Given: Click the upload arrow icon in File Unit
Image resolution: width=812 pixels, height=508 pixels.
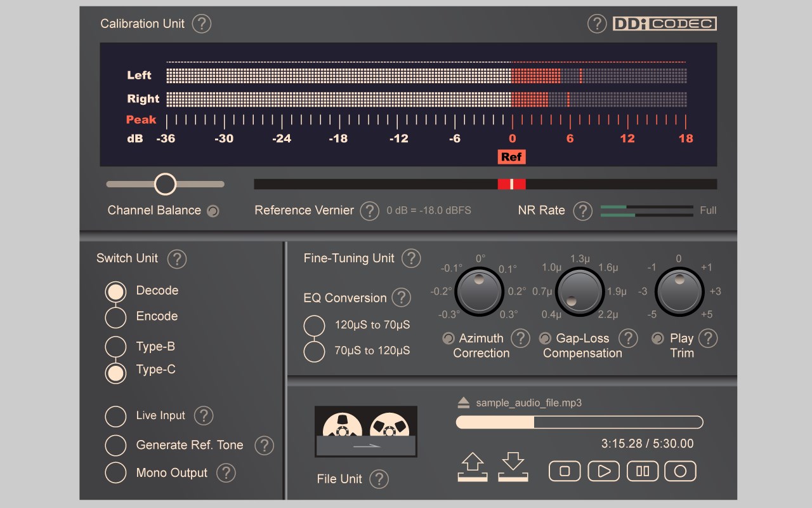Looking at the screenshot, I should (x=473, y=467).
